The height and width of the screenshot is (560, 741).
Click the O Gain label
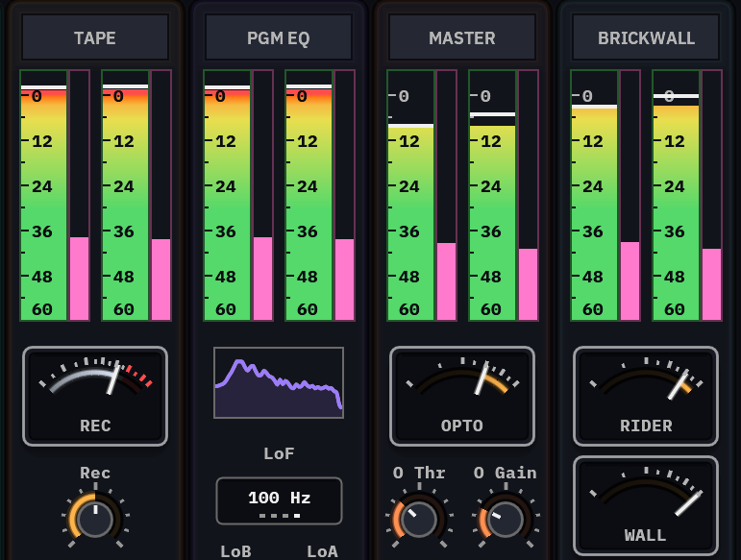coord(506,473)
